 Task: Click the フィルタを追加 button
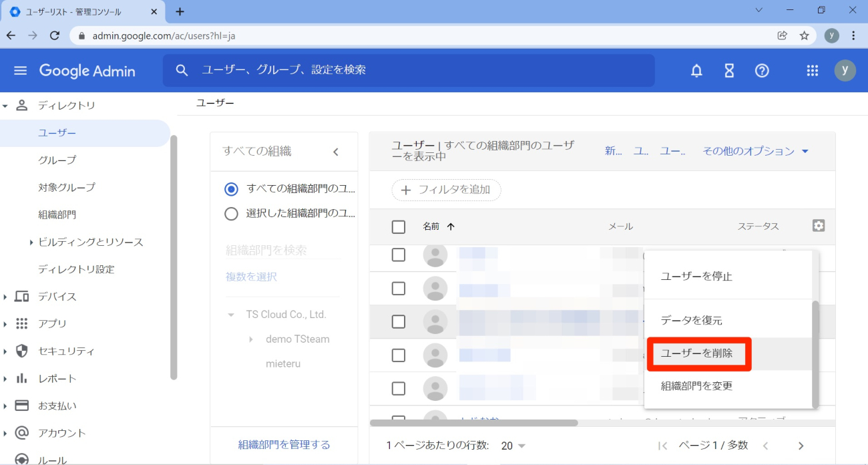click(446, 190)
